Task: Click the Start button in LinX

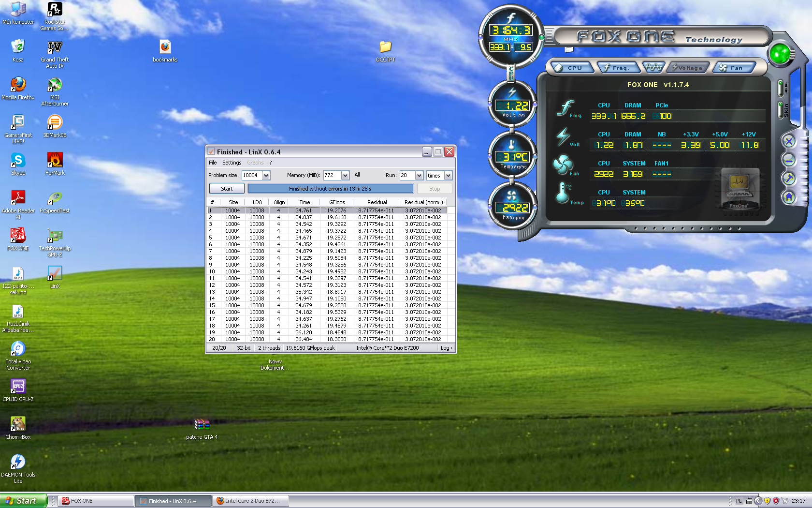Action: (x=227, y=189)
